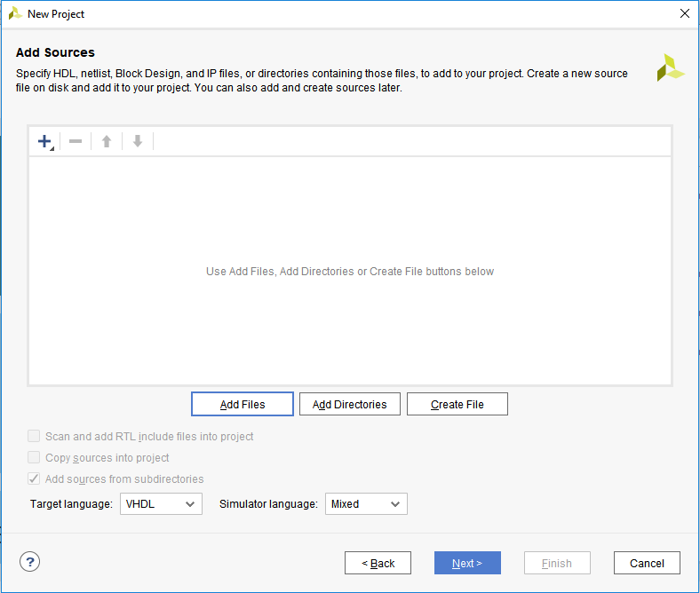Open the Simulator language Mixed dropdown
Screen dimensions: 700x593
[x=366, y=503]
